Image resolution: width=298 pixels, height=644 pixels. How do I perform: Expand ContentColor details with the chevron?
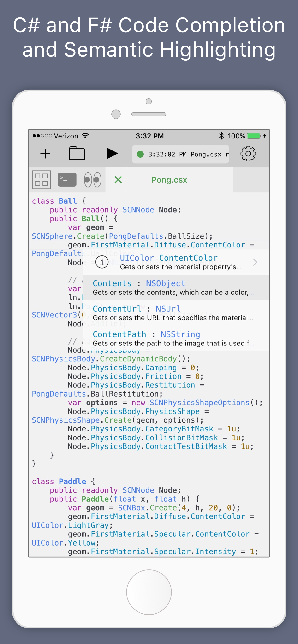click(x=255, y=262)
